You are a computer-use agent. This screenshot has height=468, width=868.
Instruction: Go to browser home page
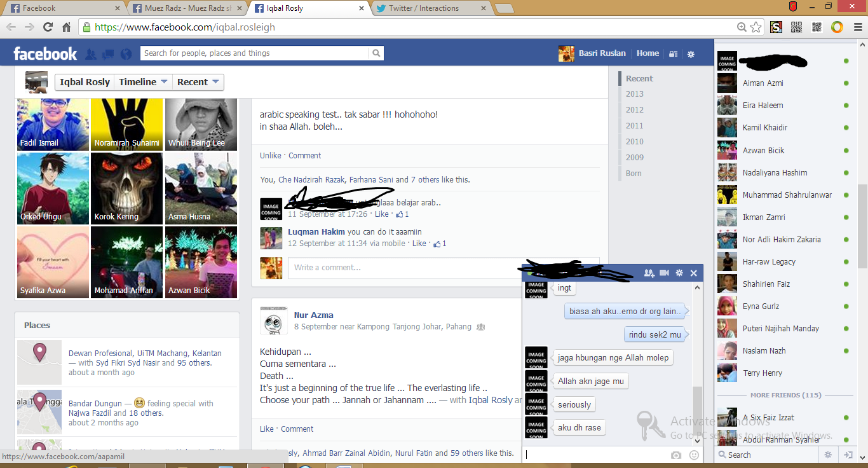coord(66,27)
